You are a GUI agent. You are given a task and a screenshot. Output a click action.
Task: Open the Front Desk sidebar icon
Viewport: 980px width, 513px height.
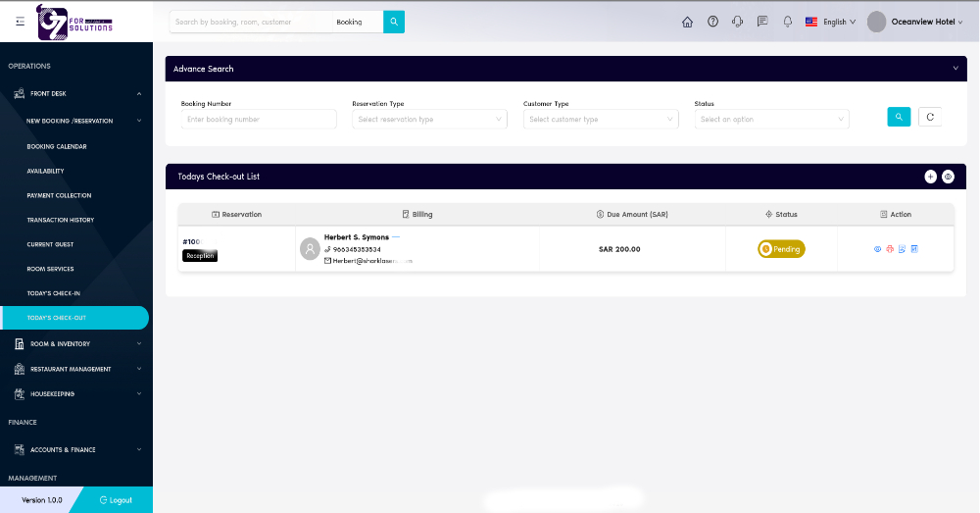20,93
